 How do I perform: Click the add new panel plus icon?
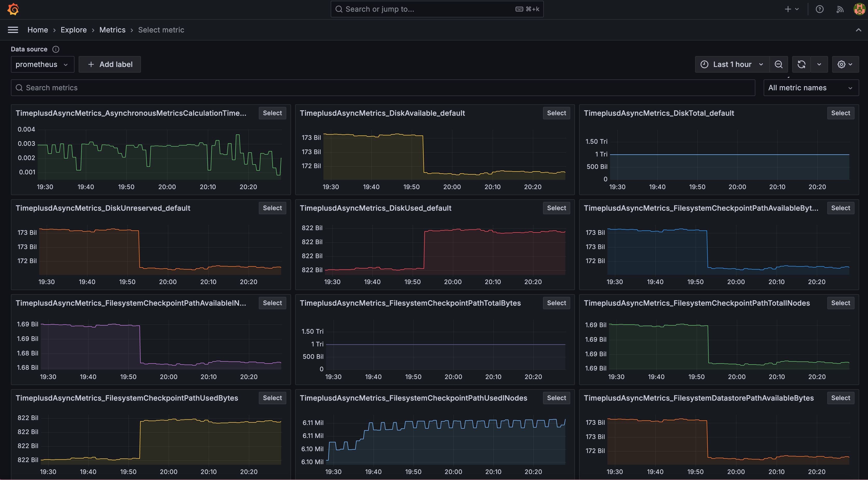[x=787, y=8]
